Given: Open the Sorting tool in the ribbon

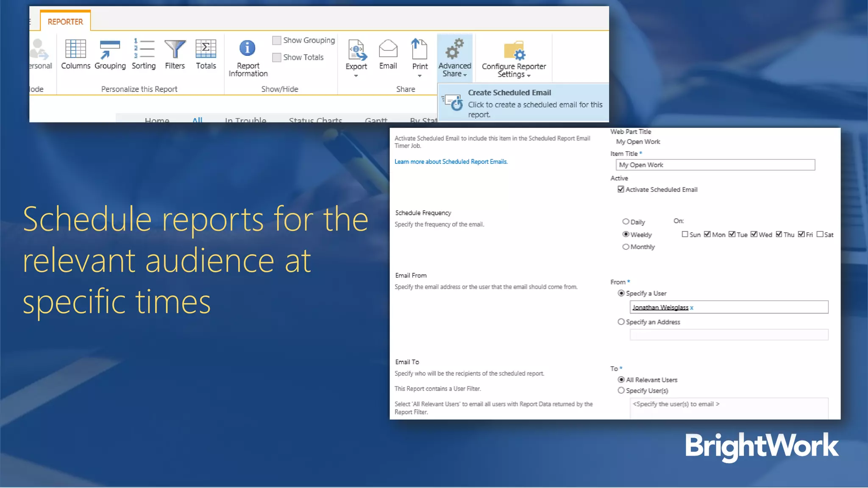Looking at the screenshot, I should [x=144, y=54].
